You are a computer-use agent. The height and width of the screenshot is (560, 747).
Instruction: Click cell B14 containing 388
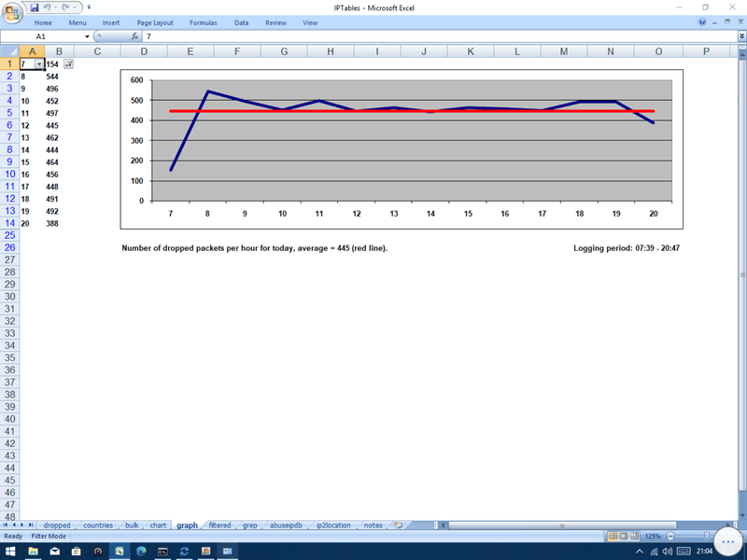[59, 223]
